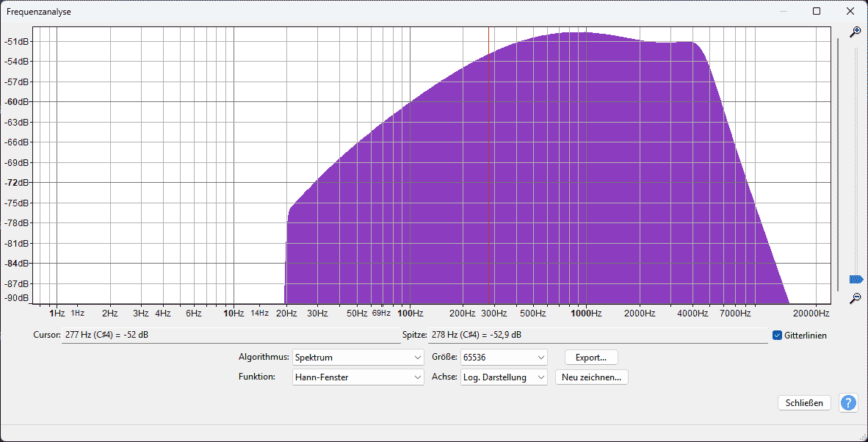Click the 20000Hz frequency axis label
868x442 pixels.
[810, 314]
